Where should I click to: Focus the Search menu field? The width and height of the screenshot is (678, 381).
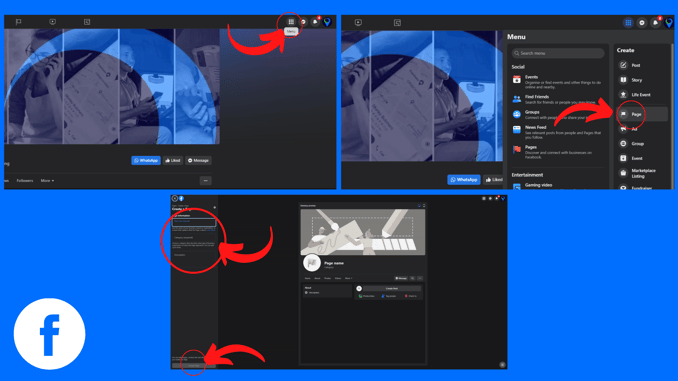point(558,53)
